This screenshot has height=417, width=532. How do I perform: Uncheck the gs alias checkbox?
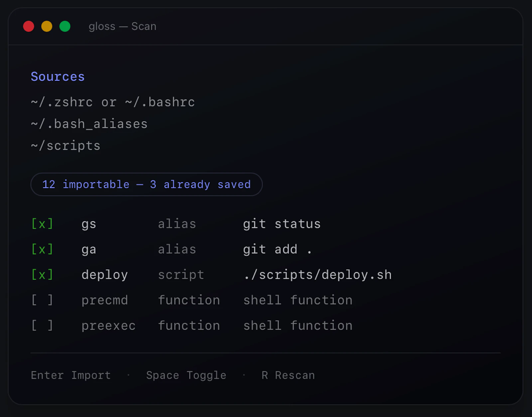42,224
